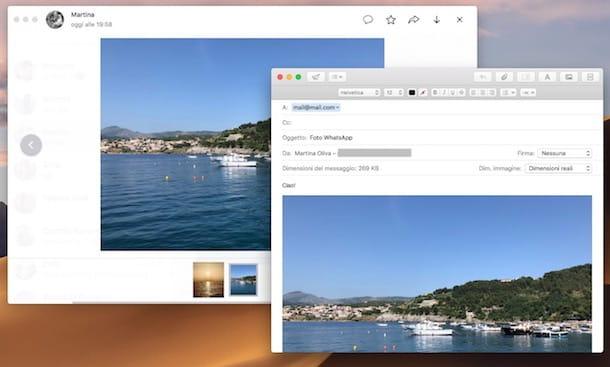Attach a file using the paperclip icon
This screenshot has height=367, width=610.
504,77
